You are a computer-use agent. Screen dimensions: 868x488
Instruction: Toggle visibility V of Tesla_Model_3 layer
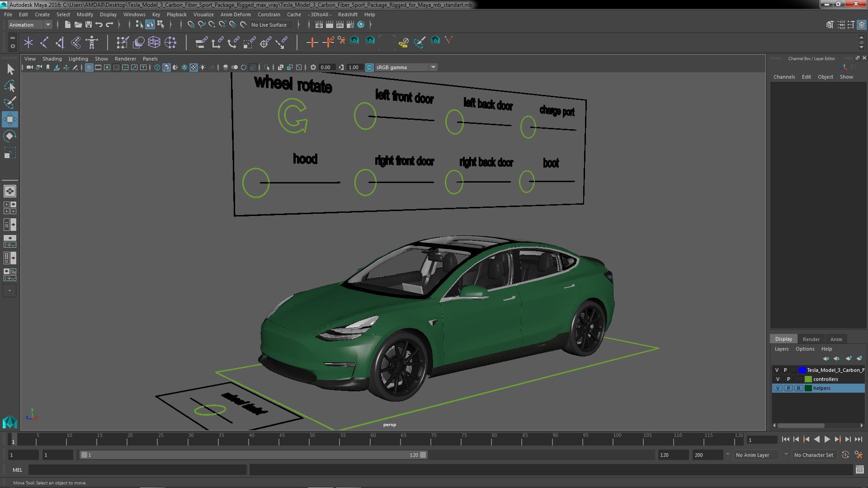coord(777,370)
